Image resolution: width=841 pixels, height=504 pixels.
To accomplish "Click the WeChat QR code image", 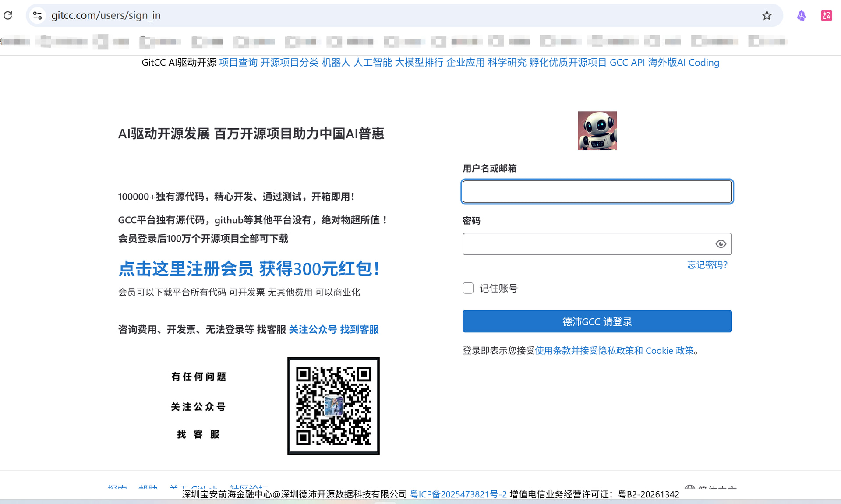I will tap(333, 406).
